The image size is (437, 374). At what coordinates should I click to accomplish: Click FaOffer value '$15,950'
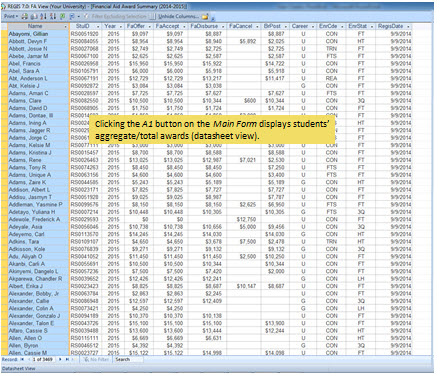pyautogui.click(x=139, y=63)
